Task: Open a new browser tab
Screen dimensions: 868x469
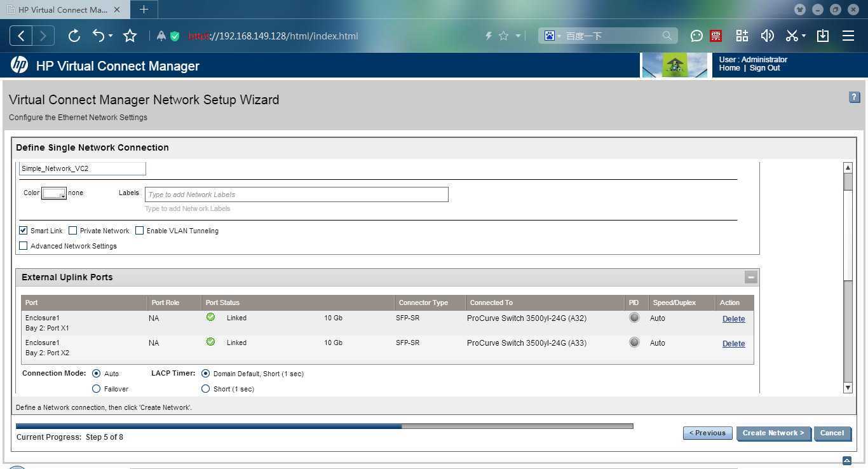Action: [x=144, y=9]
